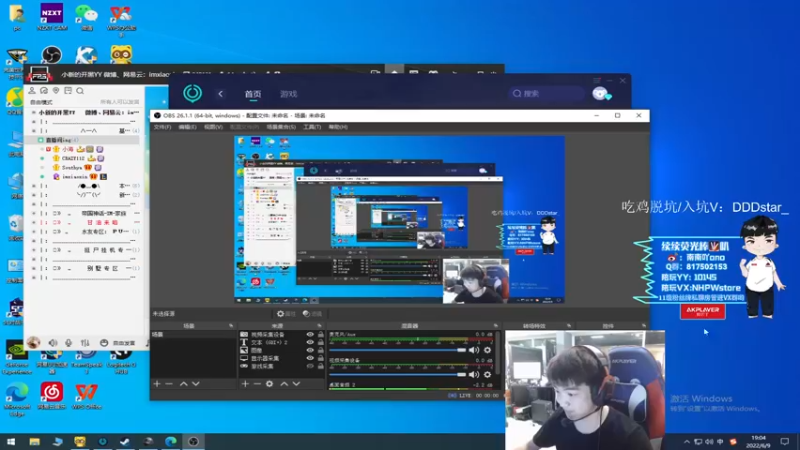
Task: Select the 视频采集设备 source row
Action: pyautogui.click(x=282, y=335)
